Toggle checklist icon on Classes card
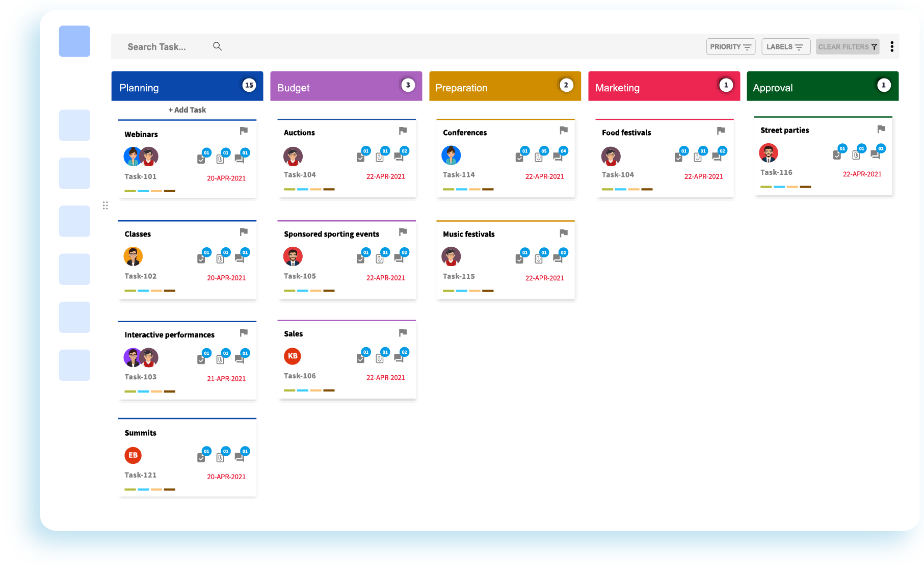 201,259
